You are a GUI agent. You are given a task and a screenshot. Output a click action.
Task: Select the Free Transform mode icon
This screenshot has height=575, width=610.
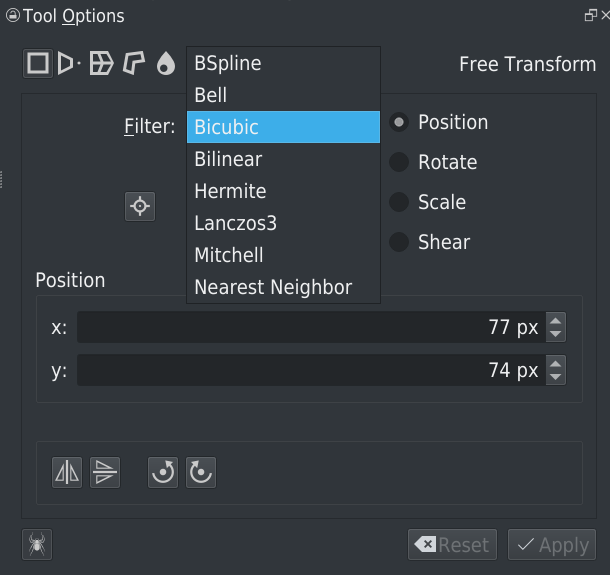[x=38, y=64]
